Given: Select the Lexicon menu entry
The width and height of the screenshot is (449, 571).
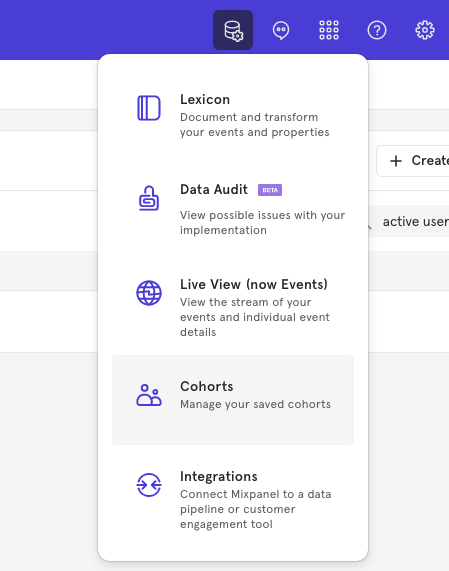Looking at the screenshot, I should point(233,116).
